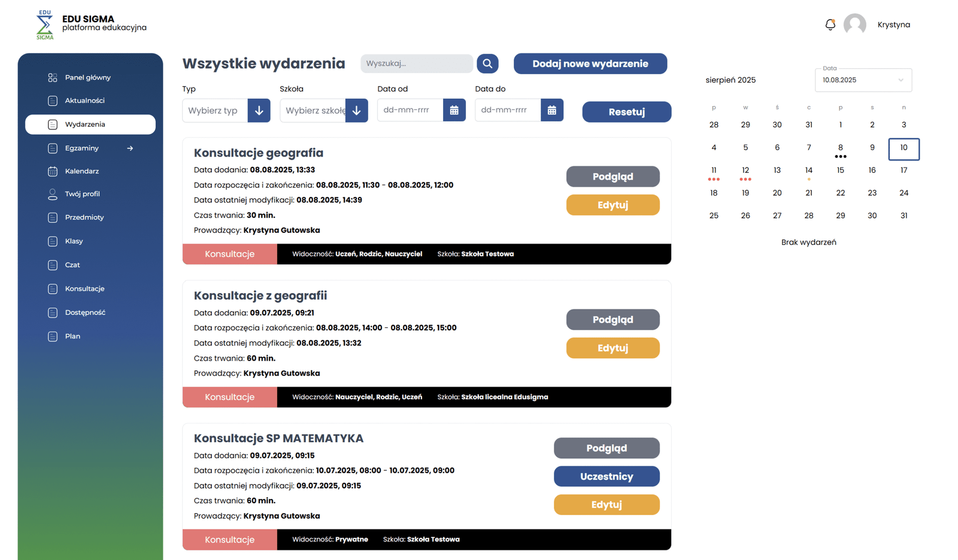Open the Data od calendar picker icon
The width and height of the screenshot is (958, 560).
tap(454, 110)
